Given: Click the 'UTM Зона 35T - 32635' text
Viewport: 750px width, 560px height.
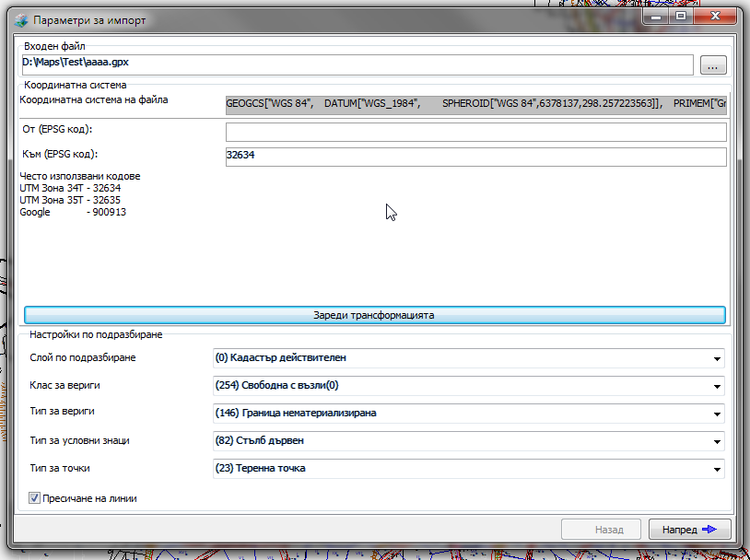Looking at the screenshot, I should (70, 200).
